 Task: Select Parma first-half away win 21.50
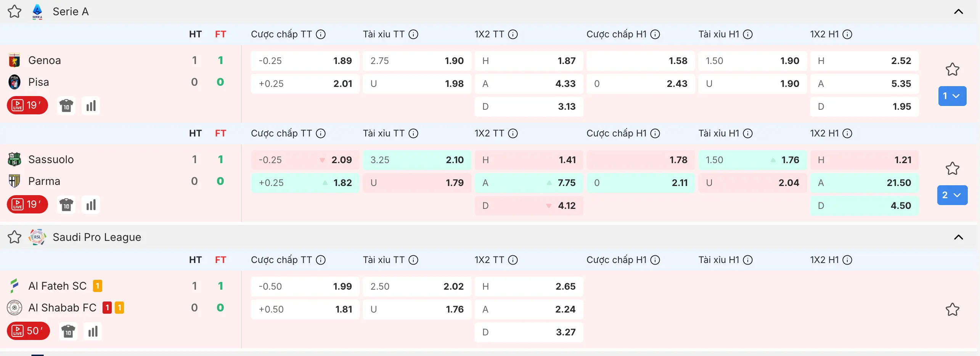864,183
